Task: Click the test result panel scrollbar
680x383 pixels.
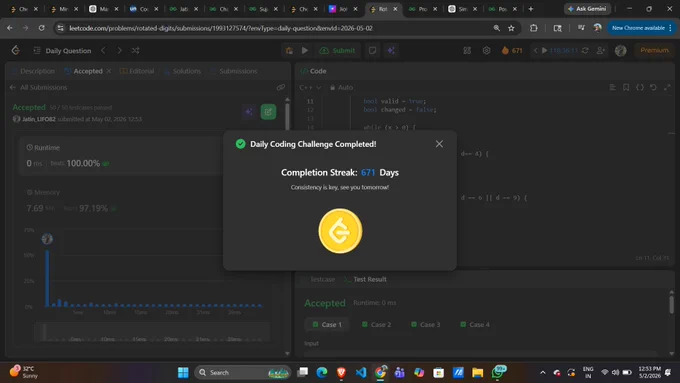Action: 671,304
